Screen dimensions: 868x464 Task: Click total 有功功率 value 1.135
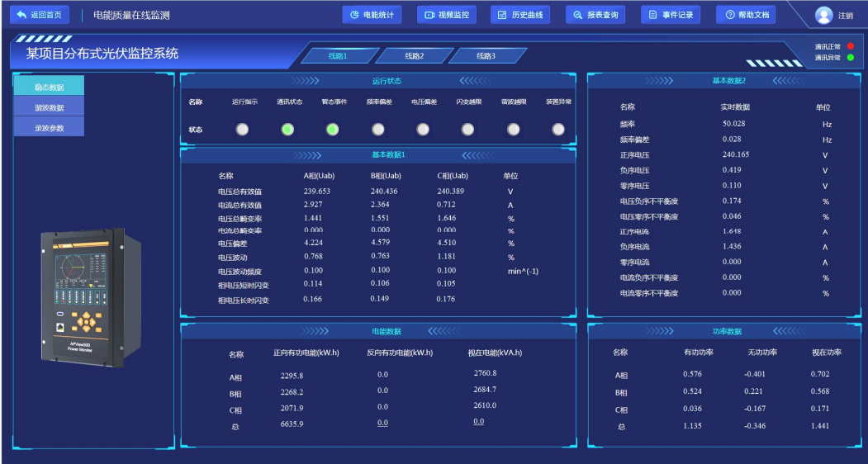[693, 426]
